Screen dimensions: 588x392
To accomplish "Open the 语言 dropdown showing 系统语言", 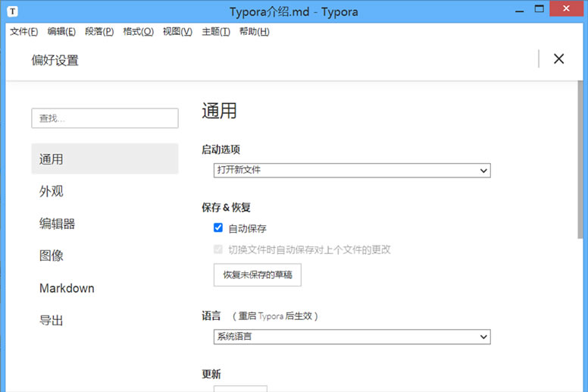I will [x=352, y=337].
